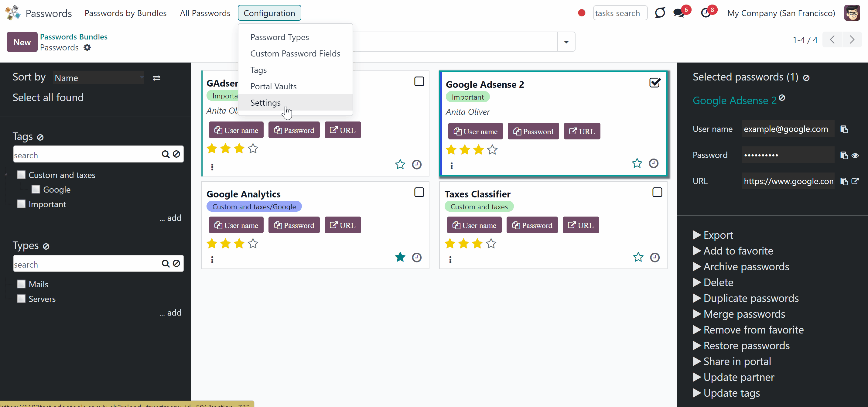Viewport: 868px width, 407px height.
Task: Open kebab menu on GAdsense card
Action: [x=212, y=167]
